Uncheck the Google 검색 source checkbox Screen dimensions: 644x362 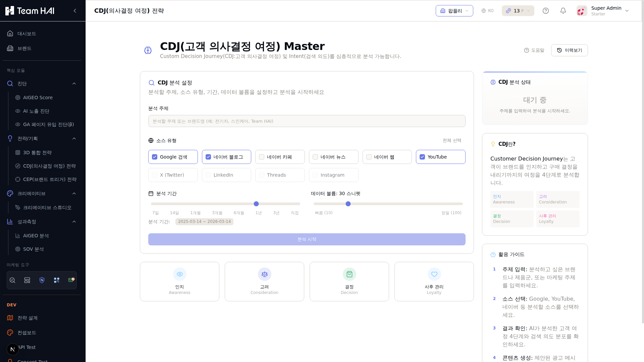tap(155, 157)
